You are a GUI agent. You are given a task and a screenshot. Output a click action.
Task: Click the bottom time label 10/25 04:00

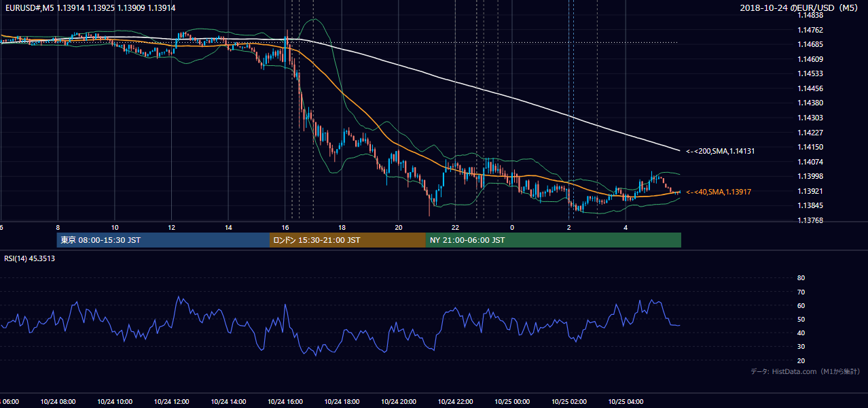tap(626, 401)
